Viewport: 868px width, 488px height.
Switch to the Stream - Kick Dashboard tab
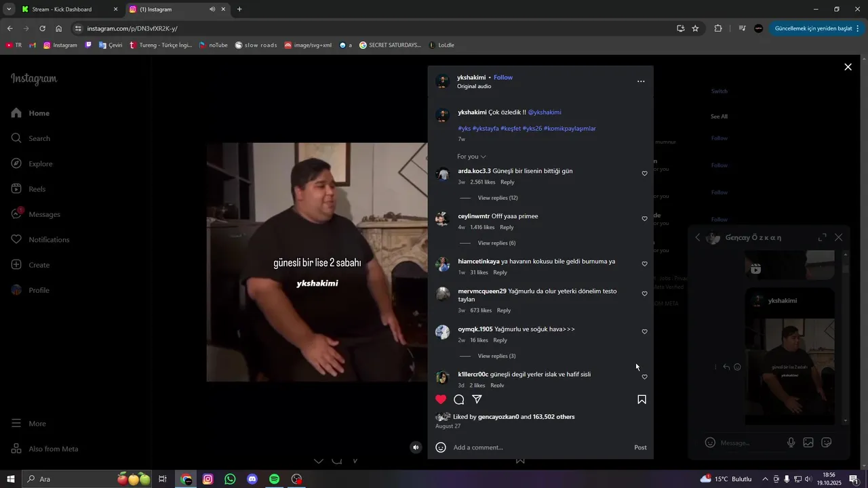(x=69, y=9)
